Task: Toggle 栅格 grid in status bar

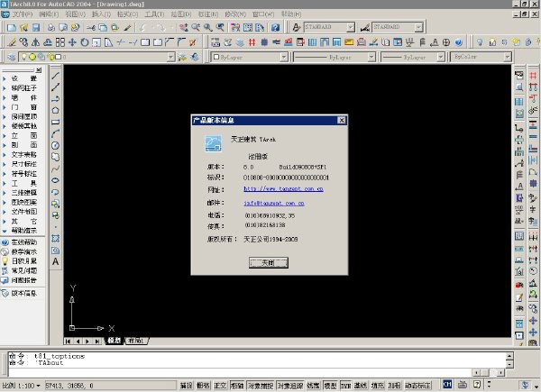Action: pos(203,385)
